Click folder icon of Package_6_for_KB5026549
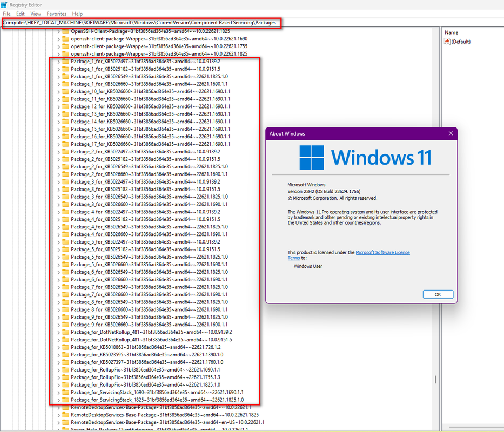 (x=65, y=272)
